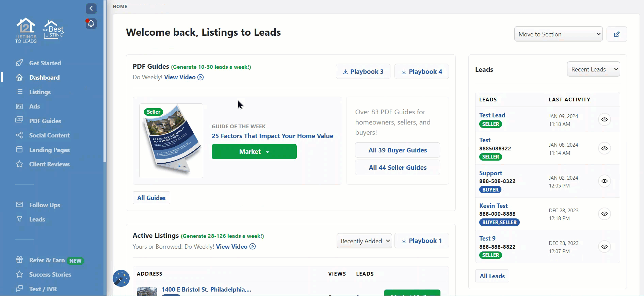Click the sidebar vertical scrollbar
Screen dimensions: 644x296
point(105,82)
